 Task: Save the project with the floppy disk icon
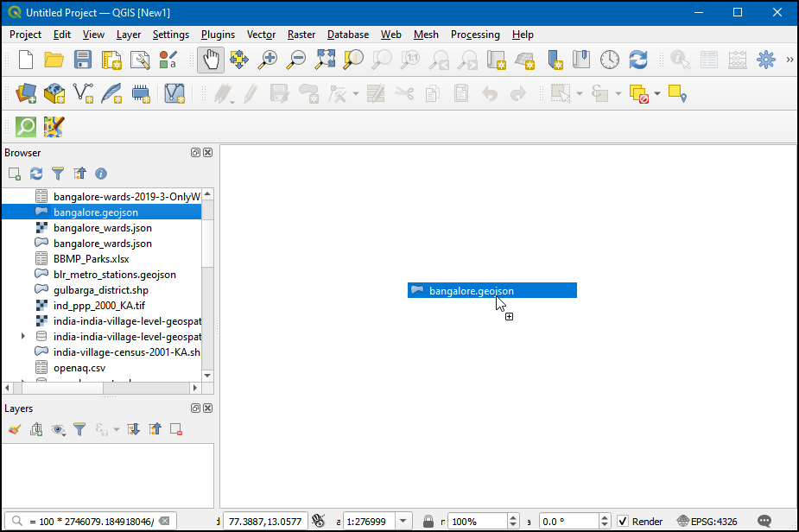tap(83, 60)
